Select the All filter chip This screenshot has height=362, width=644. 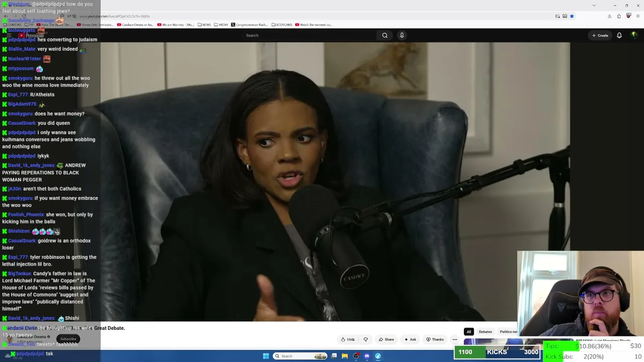coord(468,332)
